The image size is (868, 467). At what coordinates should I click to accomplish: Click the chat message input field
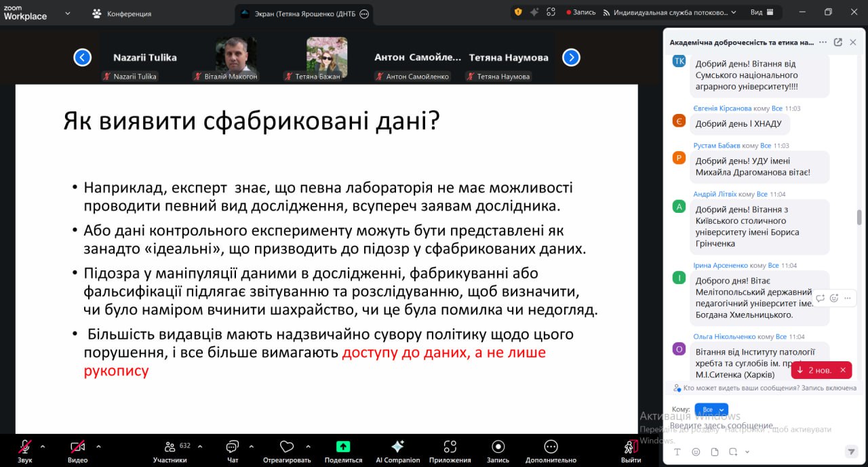pyautogui.click(x=746, y=426)
